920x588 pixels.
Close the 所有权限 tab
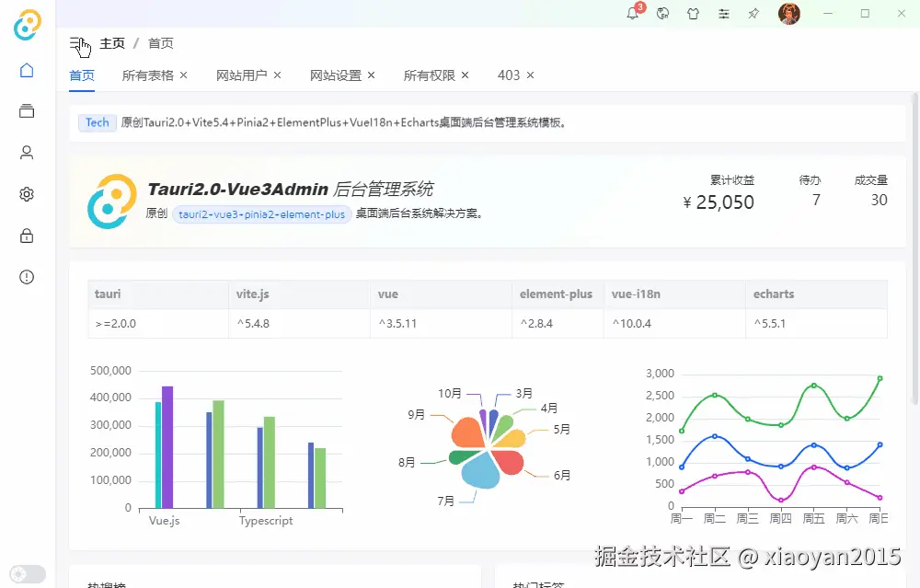point(466,75)
